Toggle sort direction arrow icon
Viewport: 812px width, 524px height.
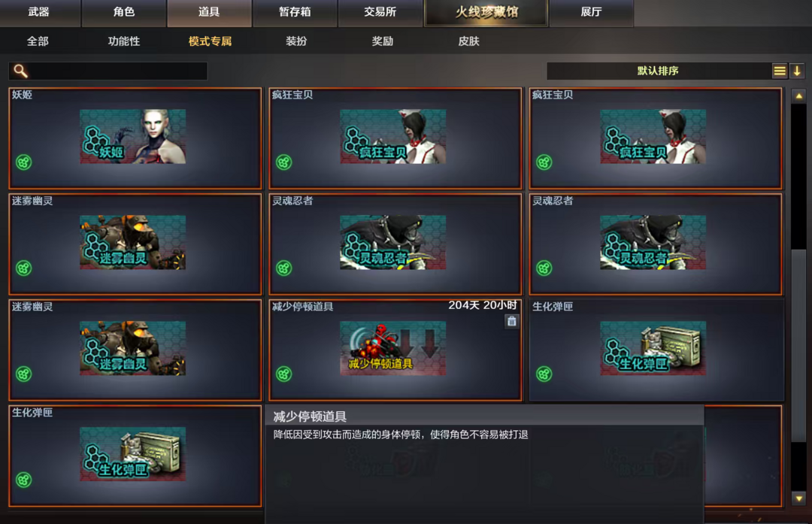point(797,71)
